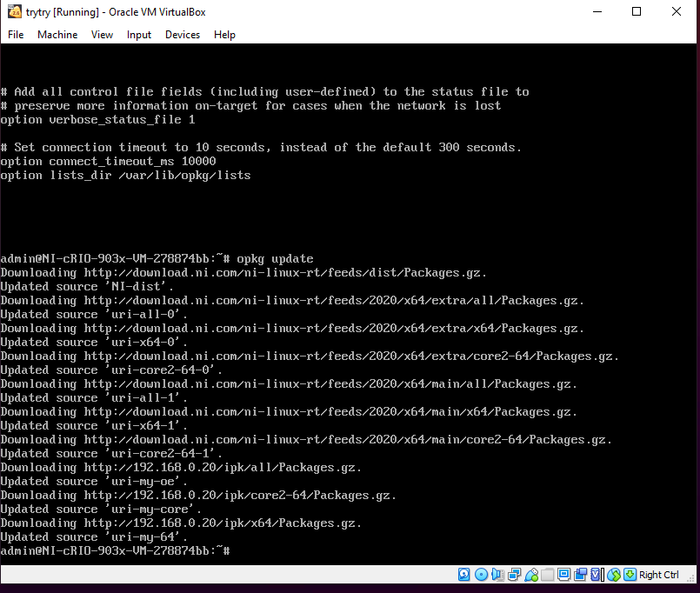Click the CPU virtualization status indicator
This screenshot has height=593, width=700.
click(x=597, y=575)
